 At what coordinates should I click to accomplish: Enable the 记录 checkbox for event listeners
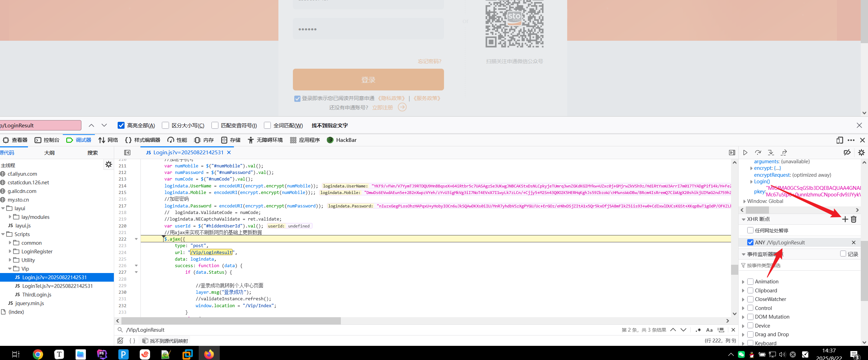pos(843,254)
